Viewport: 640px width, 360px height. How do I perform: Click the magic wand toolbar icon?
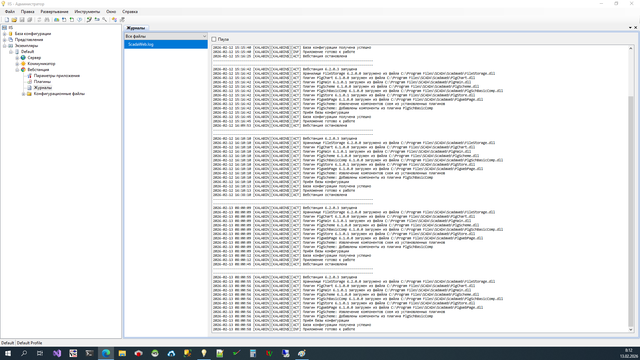pos(122,20)
